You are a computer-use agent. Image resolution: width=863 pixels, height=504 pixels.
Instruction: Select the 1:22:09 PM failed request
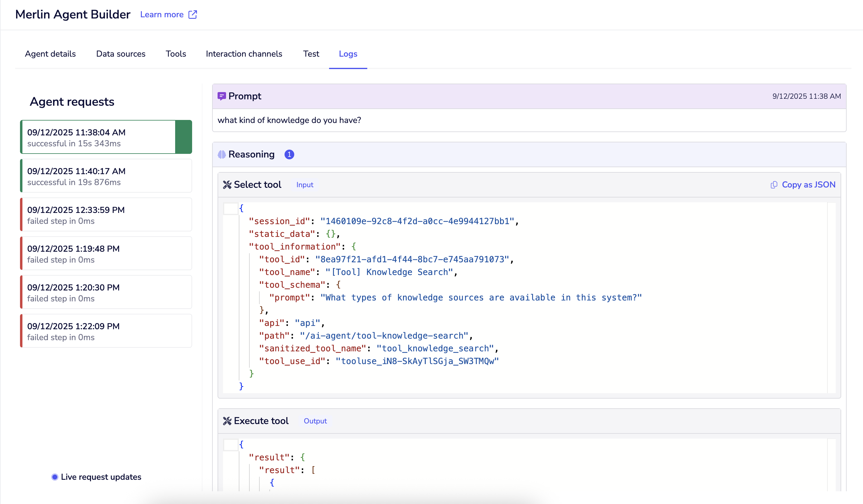click(x=106, y=331)
